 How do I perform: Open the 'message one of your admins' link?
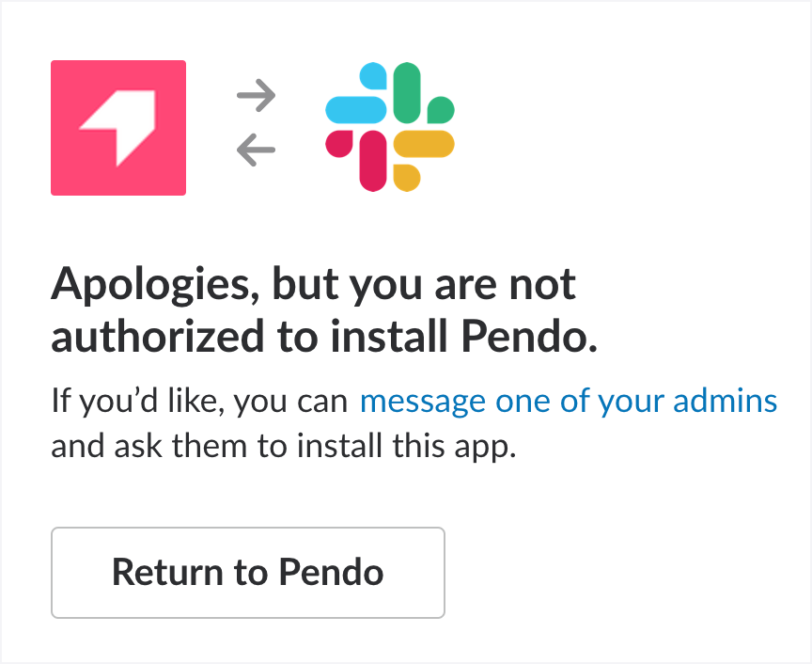(569, 401)
